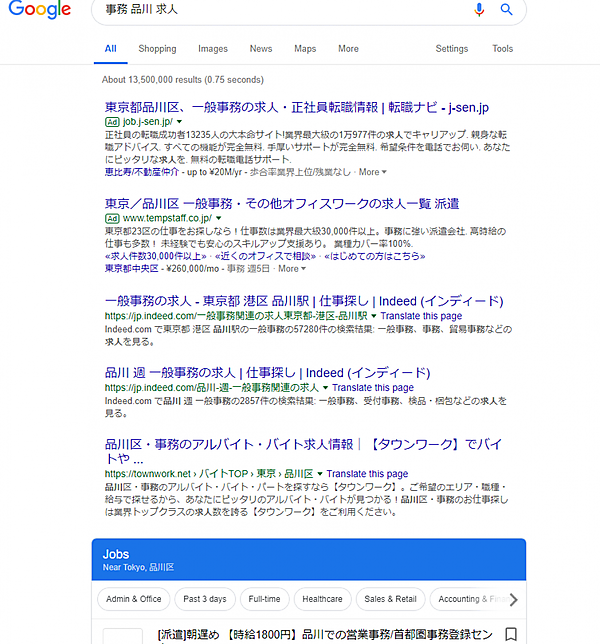Expand More under the tempstaff ad

point(292,269)
